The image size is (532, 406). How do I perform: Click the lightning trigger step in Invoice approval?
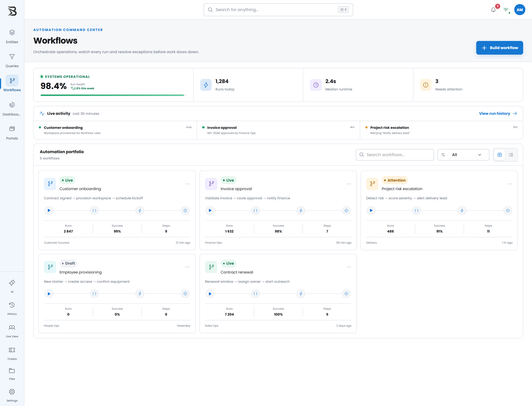[x=301, y=211]
